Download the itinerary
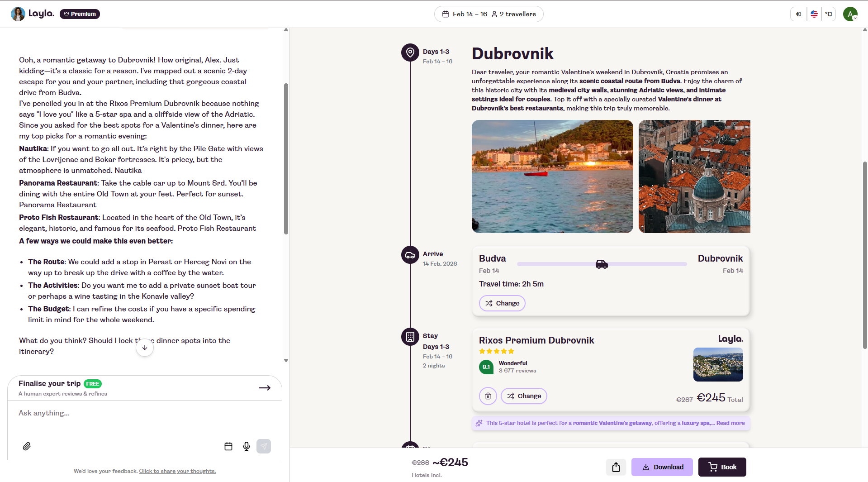Viewport: 868px width, 482px height. point(662,467)
